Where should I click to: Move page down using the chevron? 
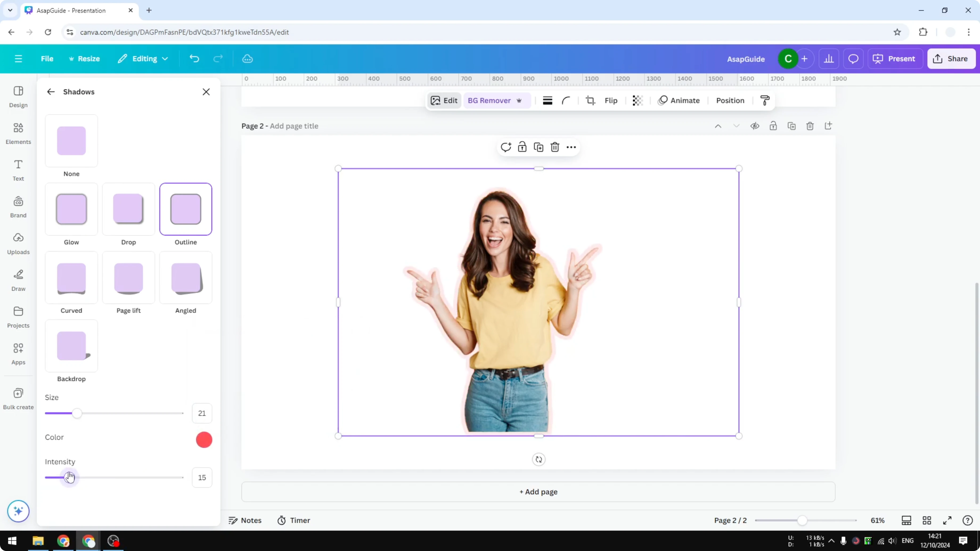tap(737, 126)
